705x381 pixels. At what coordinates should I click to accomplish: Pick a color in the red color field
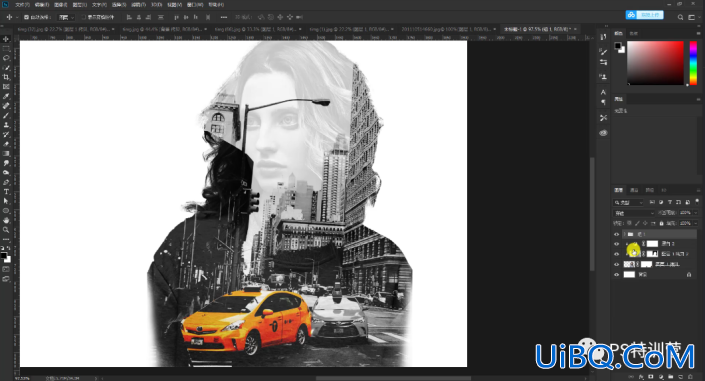(x=655, y=63)
